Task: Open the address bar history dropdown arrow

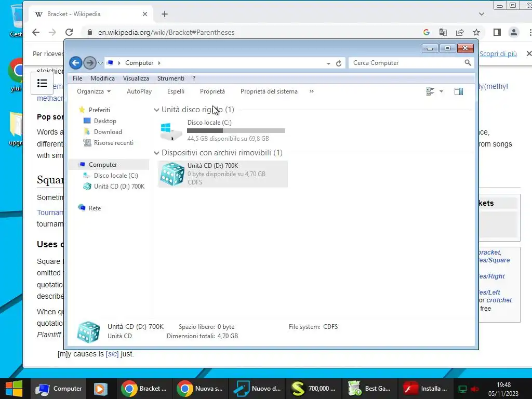Action: (328, 63)
